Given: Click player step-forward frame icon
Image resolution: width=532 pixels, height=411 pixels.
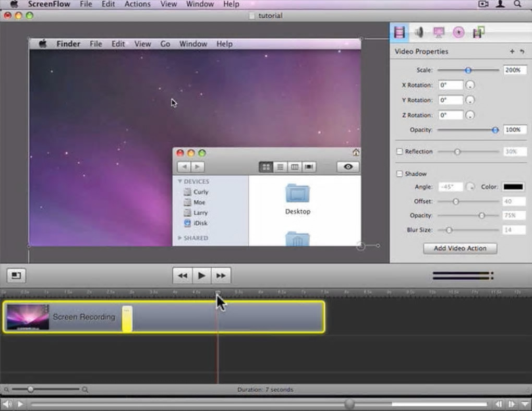Looking at the screenshot, I should click(x=511, y=404).
